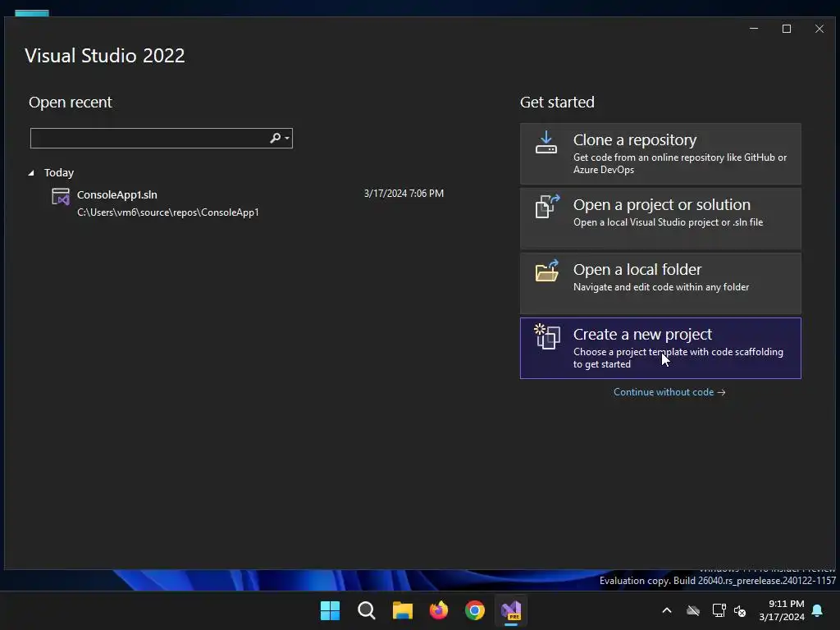Click the Clone a repository title
The height and width of the screenshot is (630, 840).
(635, 139)
